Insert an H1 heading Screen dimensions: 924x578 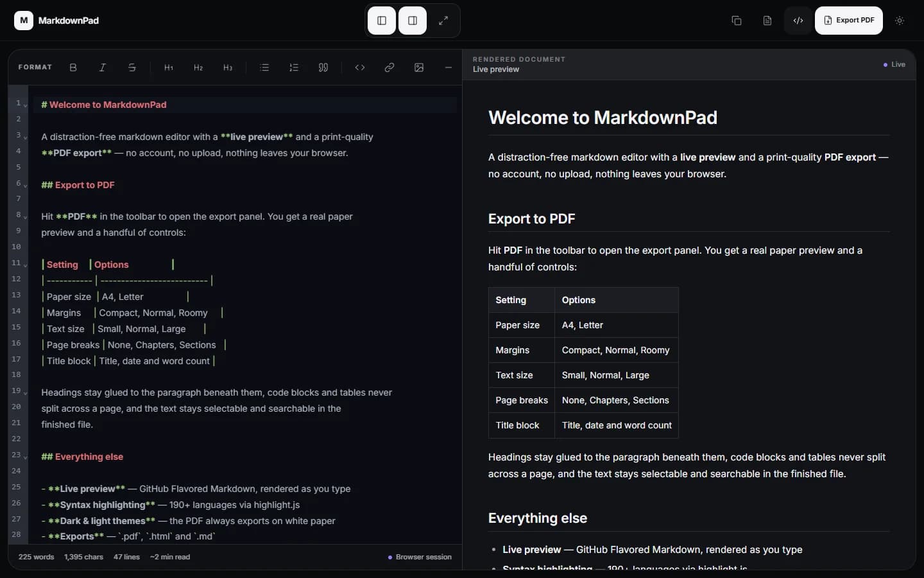pyautogui.click(x=169, y=67)
